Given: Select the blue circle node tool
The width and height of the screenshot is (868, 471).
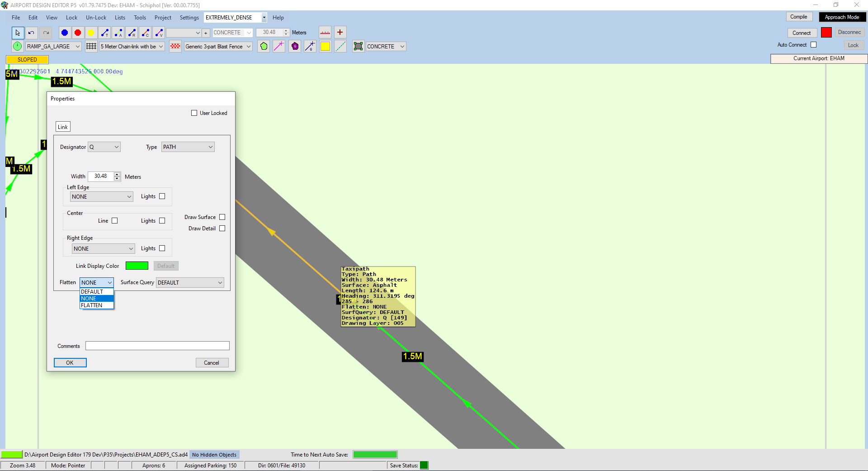Looking at the screenshot, I should coord(65,33).
